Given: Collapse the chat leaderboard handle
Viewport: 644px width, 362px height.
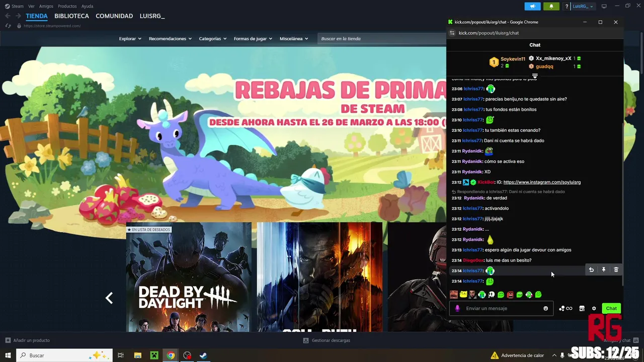Looking at the screenshot, I should pos(535,76).
